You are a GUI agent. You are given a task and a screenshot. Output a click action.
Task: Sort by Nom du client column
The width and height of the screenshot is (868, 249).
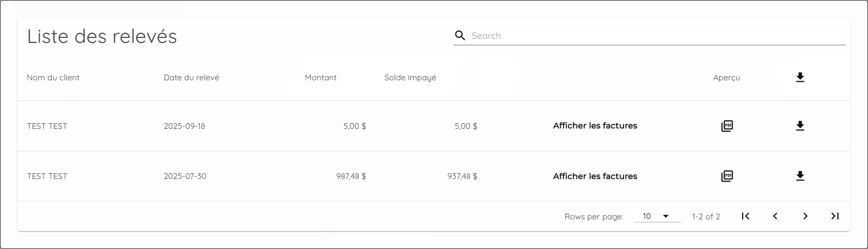pos(53,78)
